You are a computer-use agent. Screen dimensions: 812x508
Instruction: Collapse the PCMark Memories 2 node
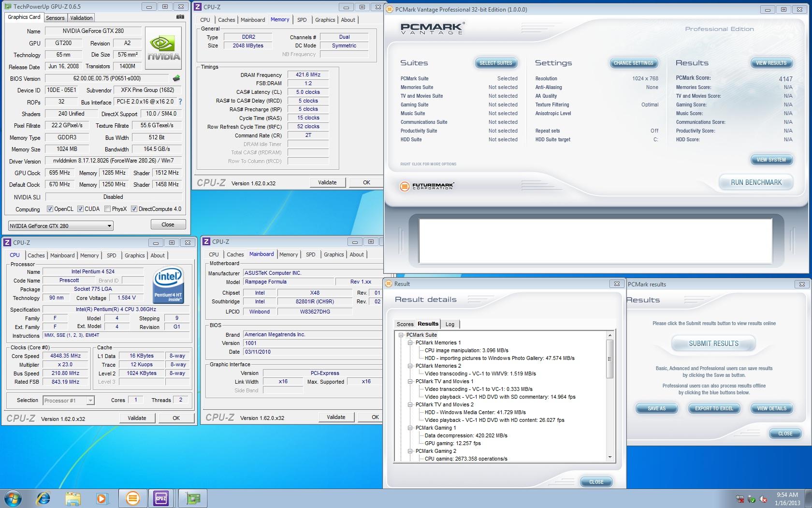pyautogui.click(x=410, y=366)
